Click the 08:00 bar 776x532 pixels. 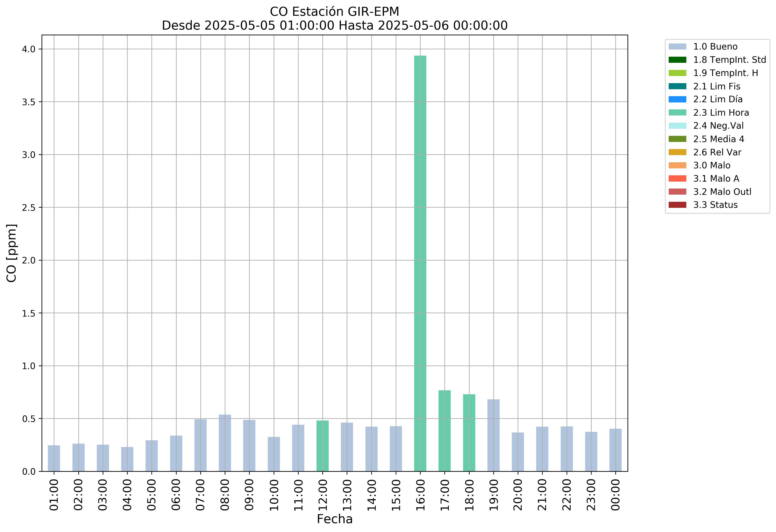tap(225, 443)
